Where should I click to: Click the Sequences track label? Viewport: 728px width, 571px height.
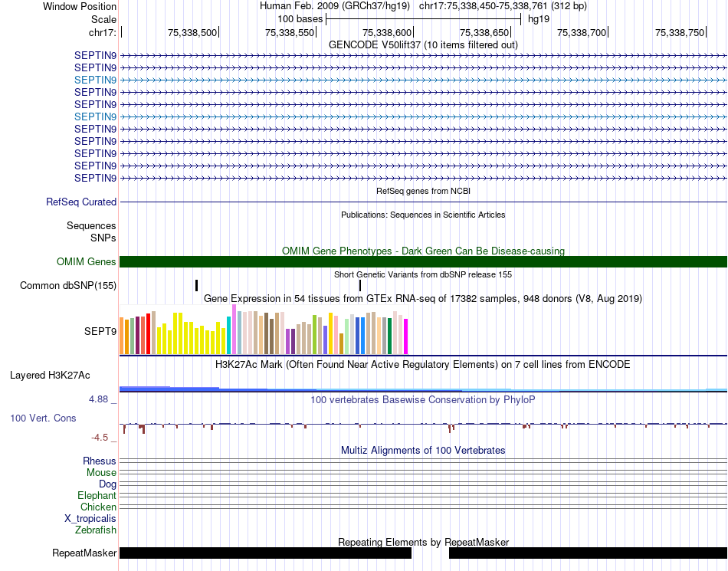point(91,225)
